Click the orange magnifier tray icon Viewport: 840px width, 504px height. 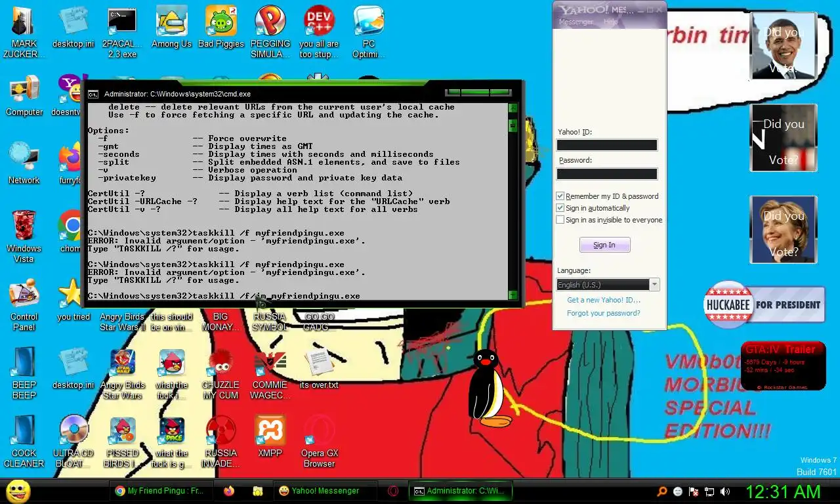[662, 492]
